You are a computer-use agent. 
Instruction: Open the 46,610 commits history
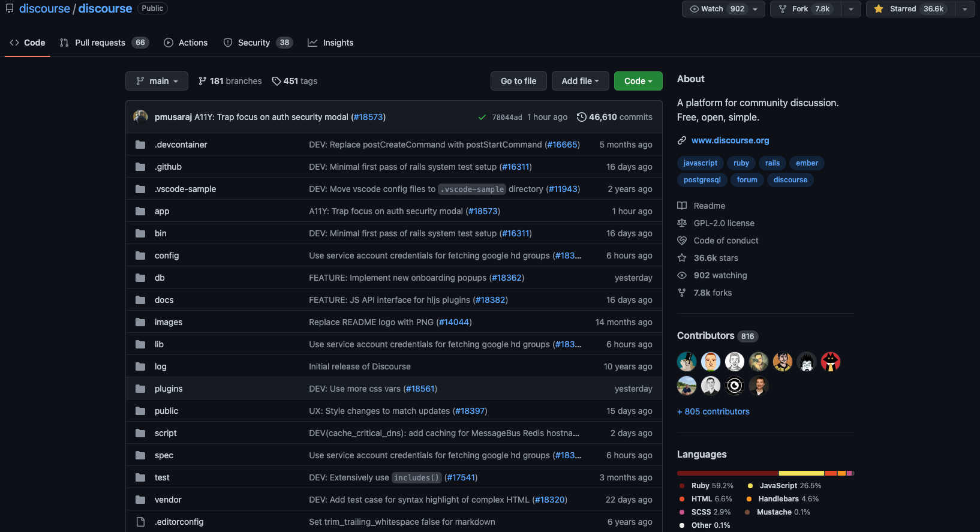coord(615,117)
